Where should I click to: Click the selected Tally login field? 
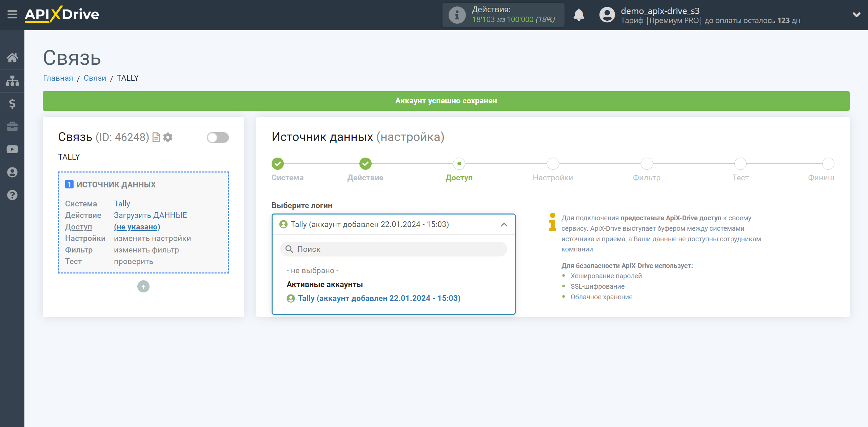point(393,224)
